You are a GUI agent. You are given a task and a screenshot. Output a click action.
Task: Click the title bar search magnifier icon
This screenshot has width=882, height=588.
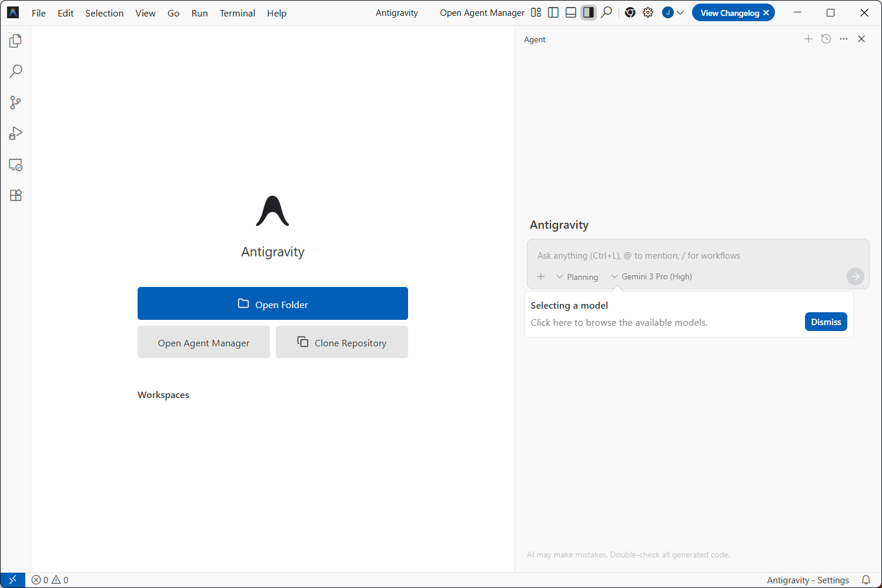click(x=606, y=12)
